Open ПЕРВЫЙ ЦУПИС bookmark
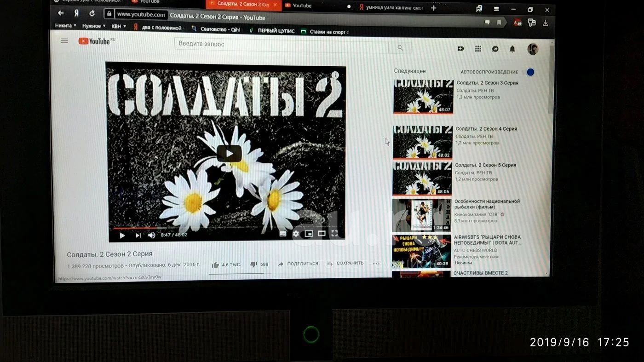644x362 pixels. pyautogui.click(x=272, y=31)
